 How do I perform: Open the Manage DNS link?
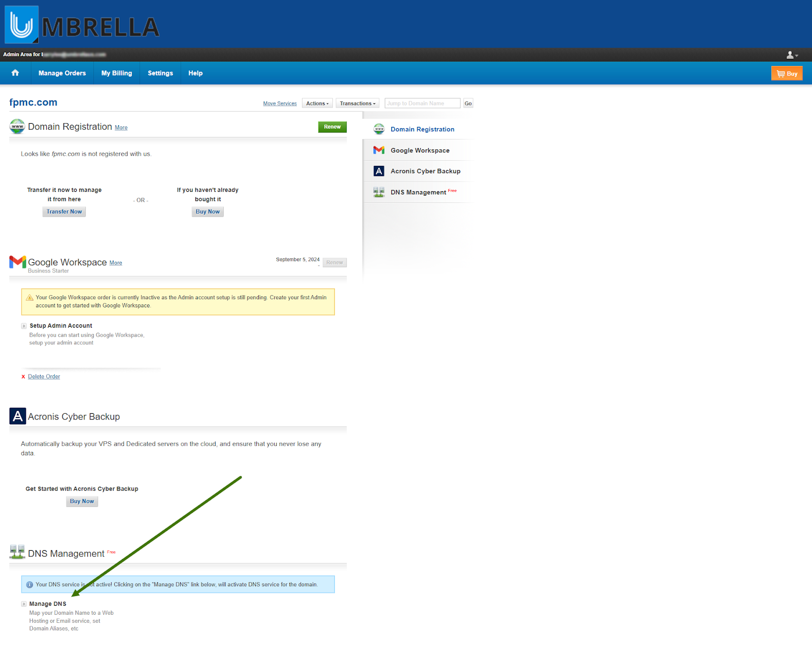coord(48,604)
